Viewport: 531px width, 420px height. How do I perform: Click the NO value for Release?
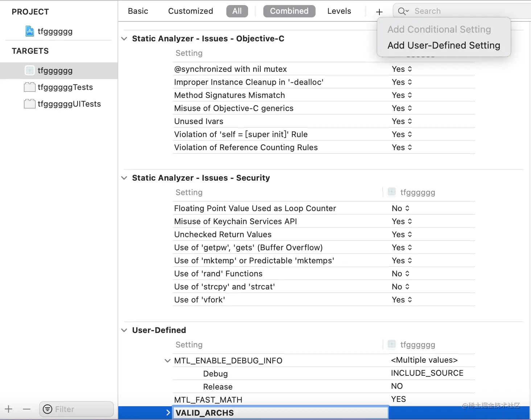coord(397,386)
